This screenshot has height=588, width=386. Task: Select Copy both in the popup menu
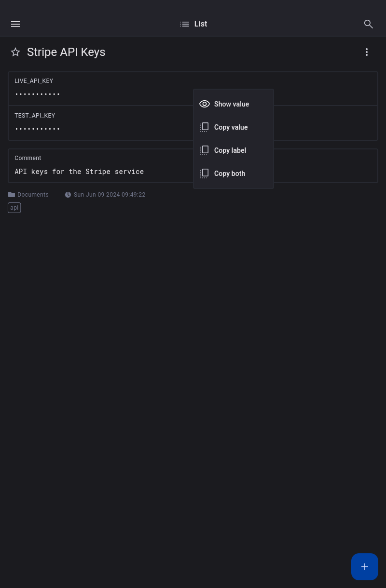pyautogui.click(x=230, y=174)
